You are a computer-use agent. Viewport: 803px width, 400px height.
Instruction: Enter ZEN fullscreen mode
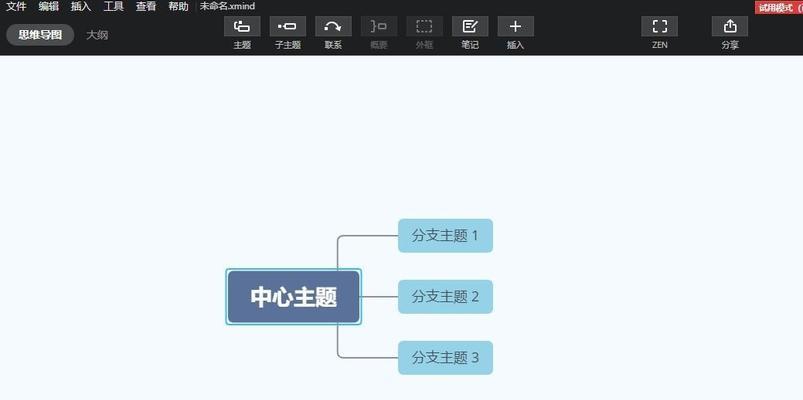click(x=660, y=26)
